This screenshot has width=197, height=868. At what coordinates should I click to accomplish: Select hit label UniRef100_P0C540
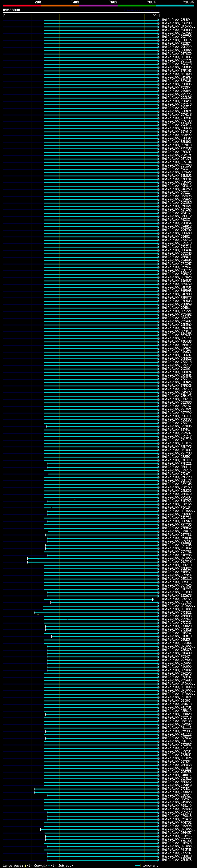pyautogui.click(x=177, y=521)
